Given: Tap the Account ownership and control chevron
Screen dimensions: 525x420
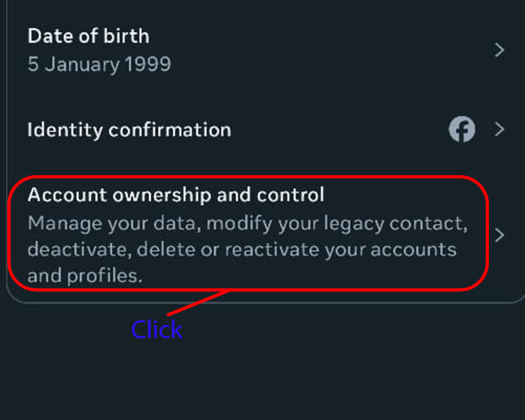Looking at the screenshot, I should coord(499,235).
